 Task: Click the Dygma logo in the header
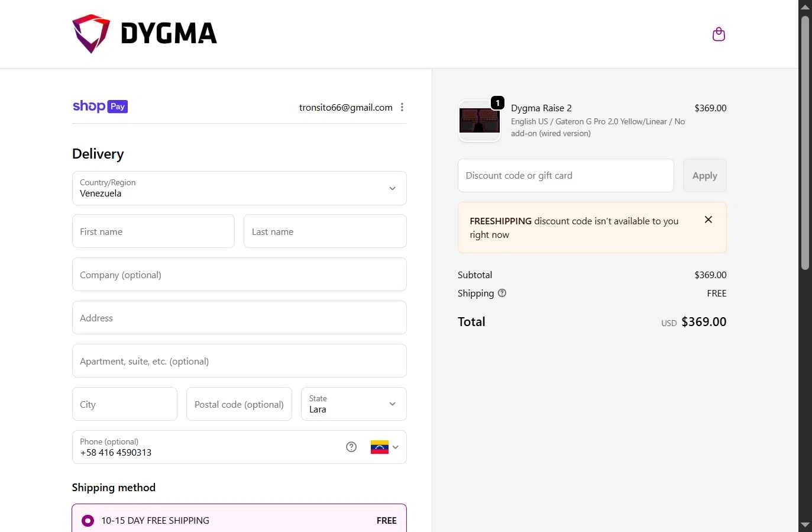[x=145, y=34]
